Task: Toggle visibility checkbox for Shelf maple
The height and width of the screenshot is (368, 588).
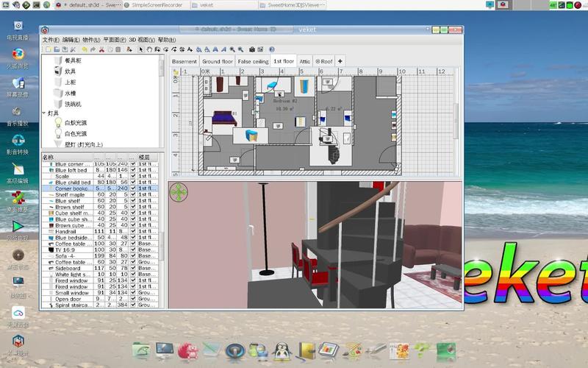Action: tap(133, 194)
